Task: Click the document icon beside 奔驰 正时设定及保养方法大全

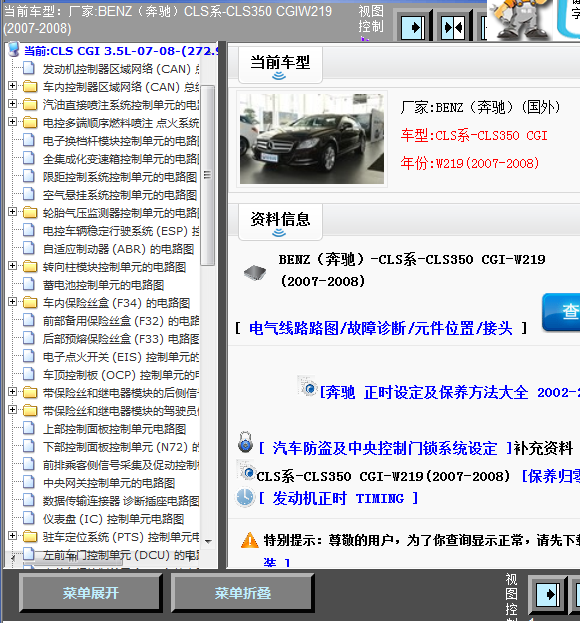Action: point(307,385)
